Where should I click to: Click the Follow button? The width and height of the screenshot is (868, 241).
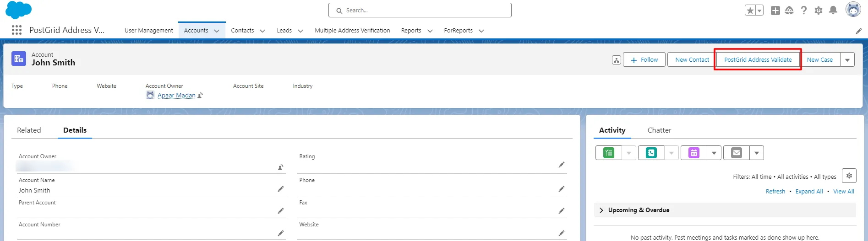tap(644, 60)
